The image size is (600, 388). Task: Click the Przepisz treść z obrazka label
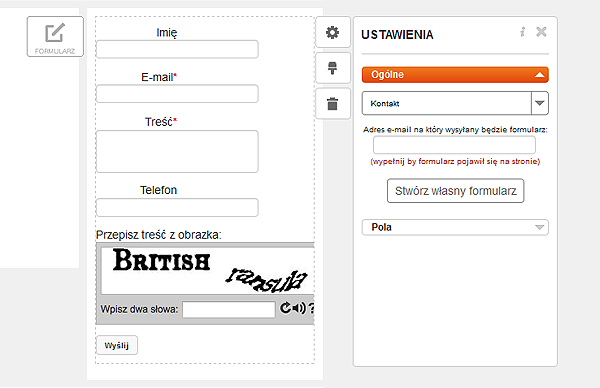tap(159, 235)
